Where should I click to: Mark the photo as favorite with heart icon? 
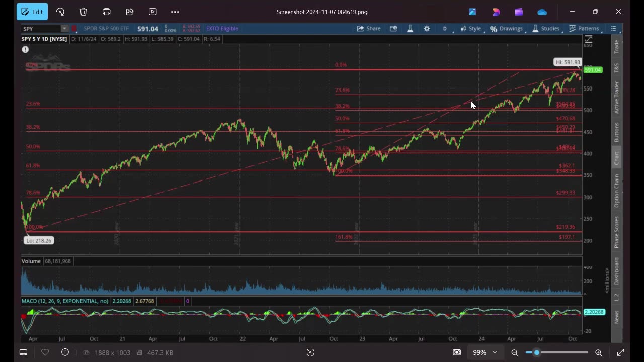(x=45, y=352)
